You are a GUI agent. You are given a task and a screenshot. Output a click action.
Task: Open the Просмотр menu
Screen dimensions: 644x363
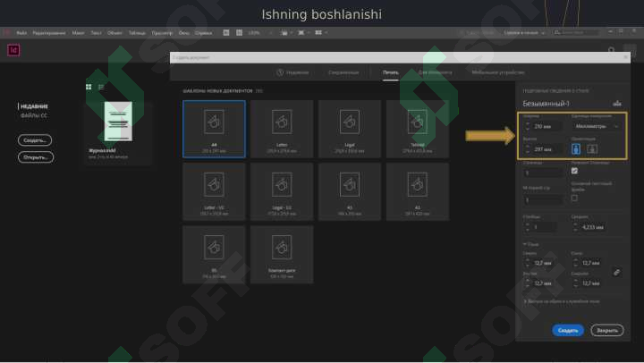pyautogui.click(x=162, y=33)
